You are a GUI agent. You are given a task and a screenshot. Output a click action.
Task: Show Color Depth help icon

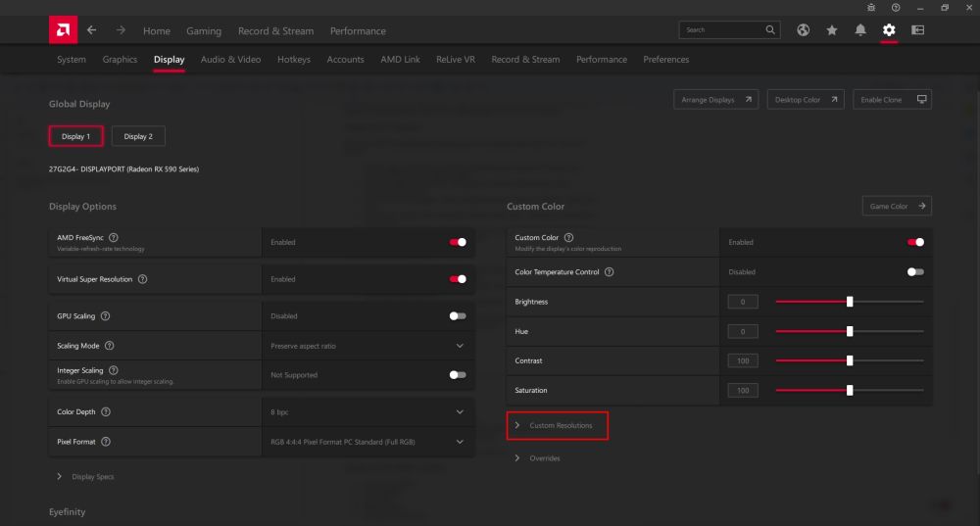click(106, 411)
